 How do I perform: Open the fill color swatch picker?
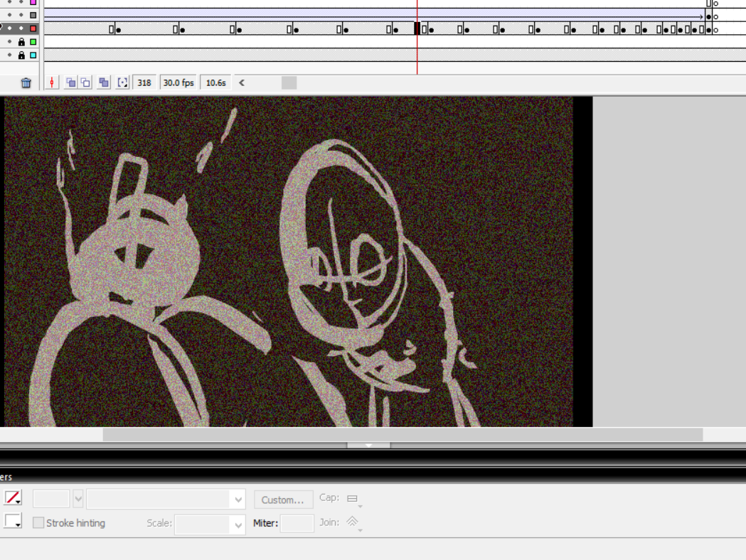point(13,521)
